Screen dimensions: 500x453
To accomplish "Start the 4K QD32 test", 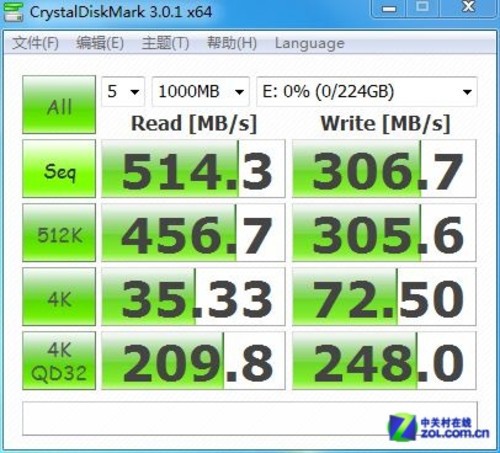I will tap(59, 361).
